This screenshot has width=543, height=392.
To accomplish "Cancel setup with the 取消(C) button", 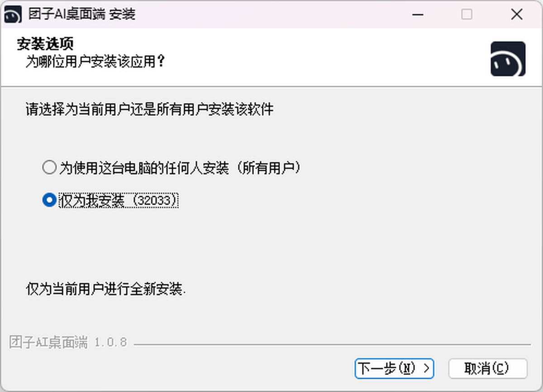I will [488, 368].
